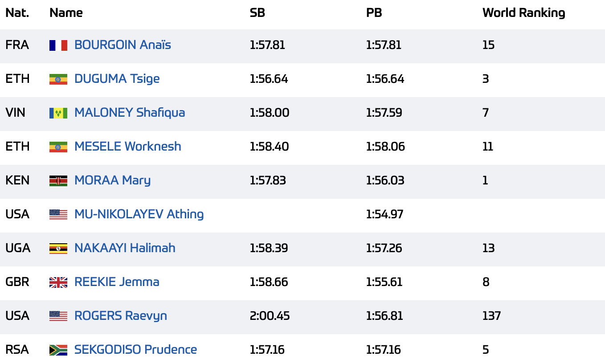Click the Ethiopian flag beside DUGUMA Tsige
Viewport: 605px width, 364px height.
click(58, 79)
